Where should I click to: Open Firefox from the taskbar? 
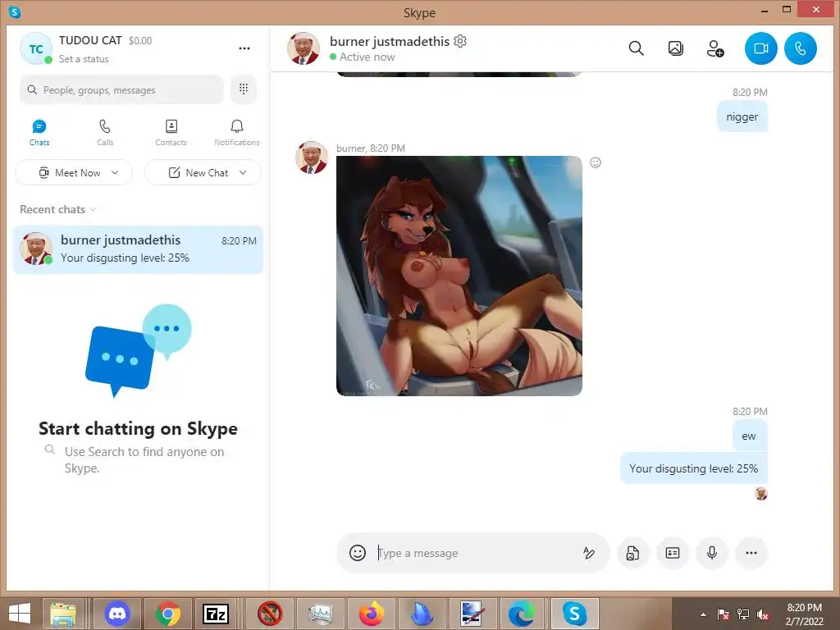click(372, 614)
